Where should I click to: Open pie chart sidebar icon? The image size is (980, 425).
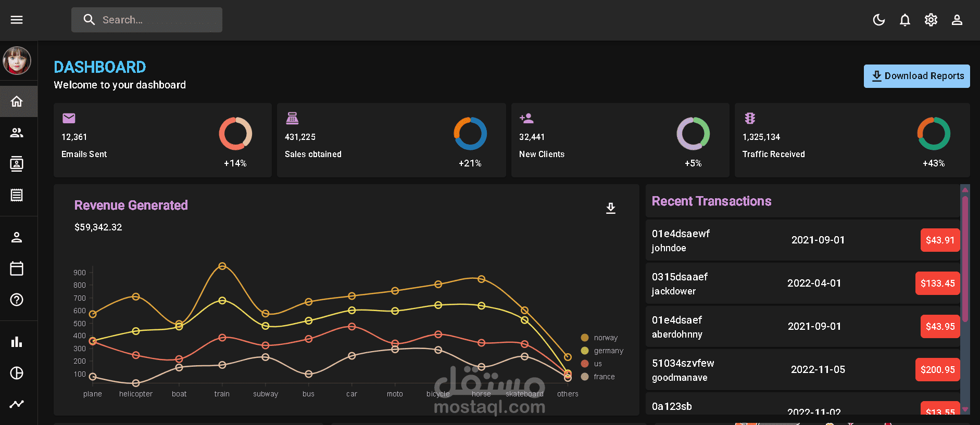[x=17, y=373]
